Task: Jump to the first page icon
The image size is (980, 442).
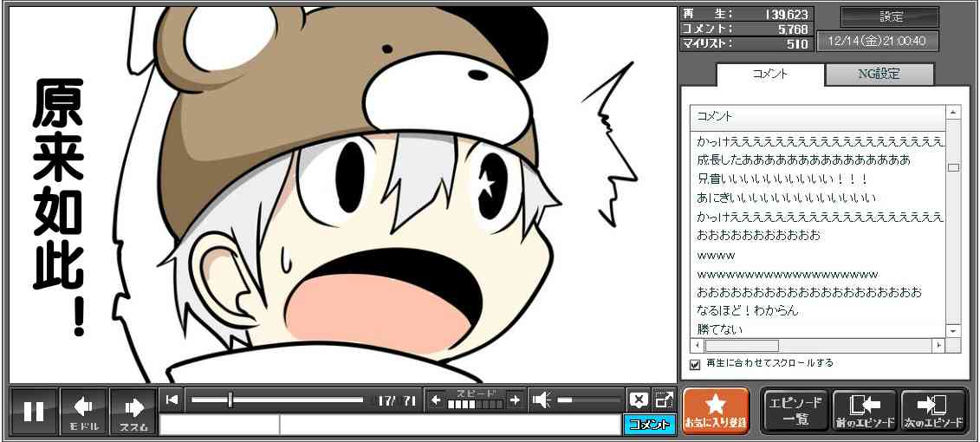Action: point(172,400)
